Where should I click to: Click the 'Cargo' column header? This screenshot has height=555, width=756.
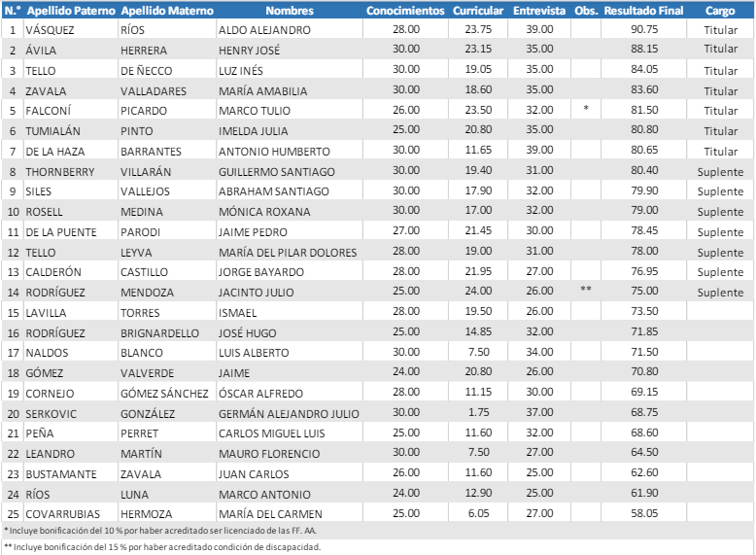(x=720, y=11)
